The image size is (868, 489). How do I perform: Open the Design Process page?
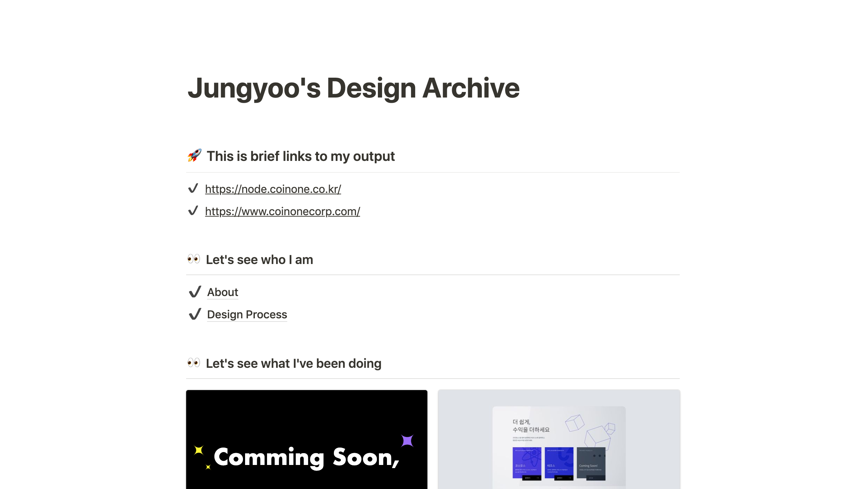coord(247,315)
